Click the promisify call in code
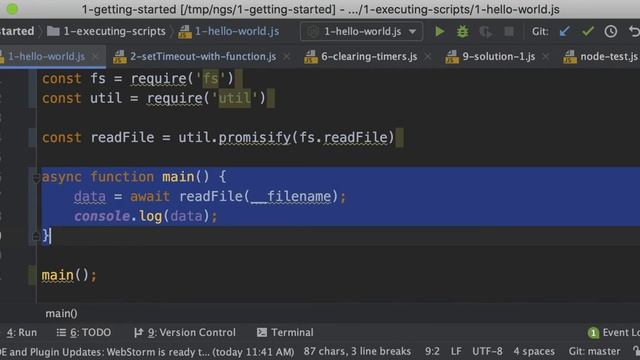 [254, 138]
